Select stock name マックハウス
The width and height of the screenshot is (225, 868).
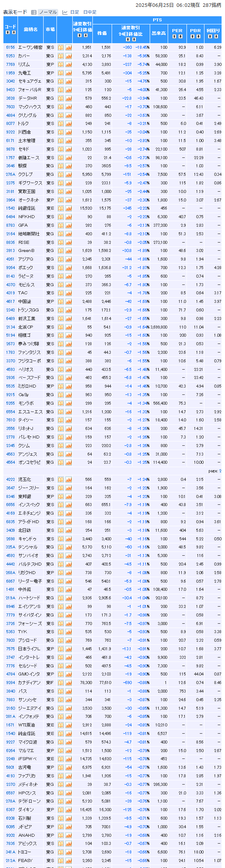click(30, 107)
